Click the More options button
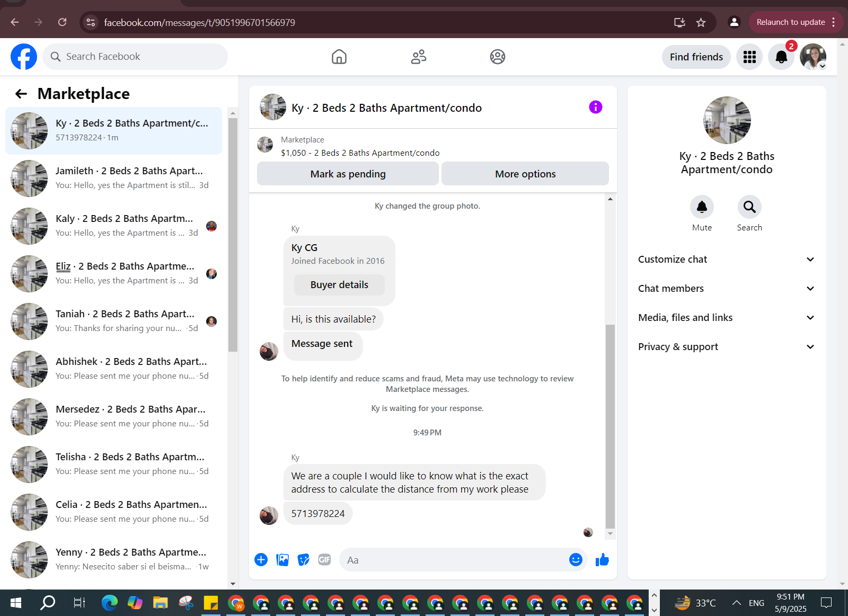This screenshot has width=848, height=616. pyautogui.click(x=525, y=174)
